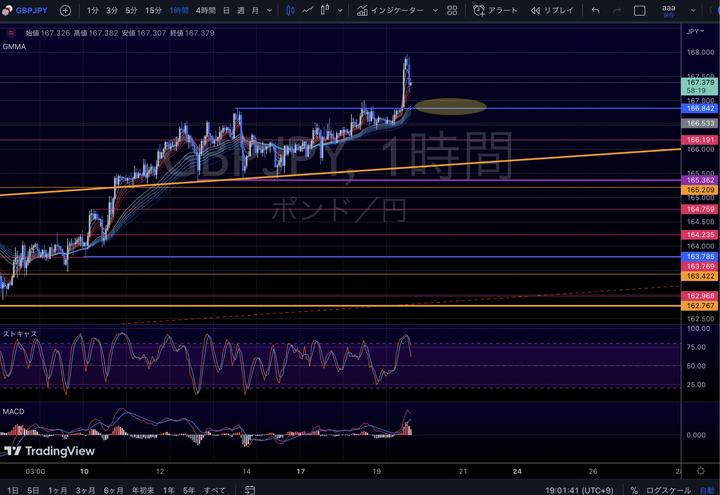The width and height of the screenshot is (720, 495).
Task: Switch to the 4時間 timeframe
Action: [204, 10]
